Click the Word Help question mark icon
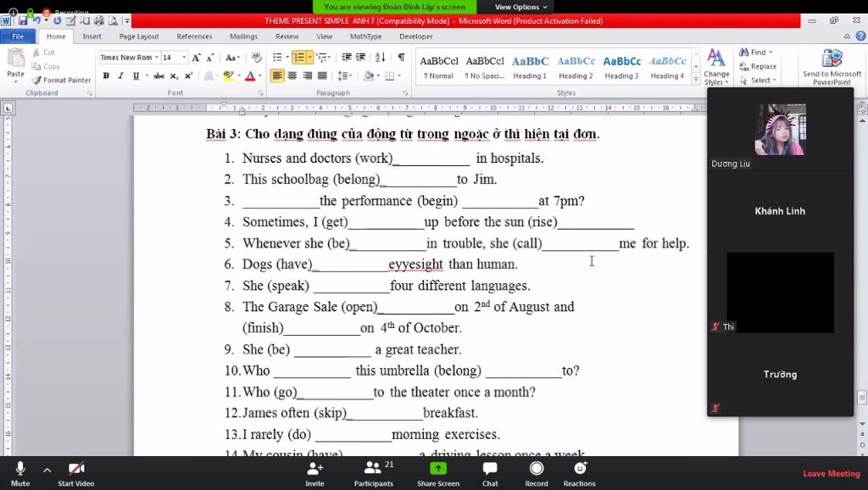The width and height of the screenshot is (868, 490). [861, 36]
